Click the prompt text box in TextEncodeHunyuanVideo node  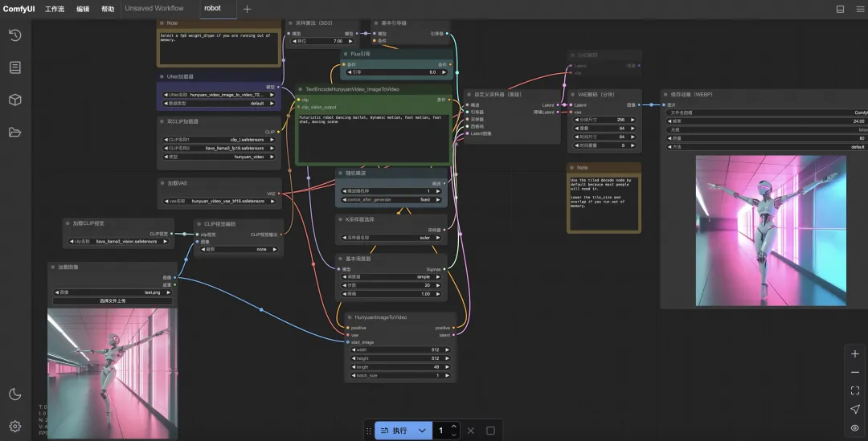coord(373,137)
